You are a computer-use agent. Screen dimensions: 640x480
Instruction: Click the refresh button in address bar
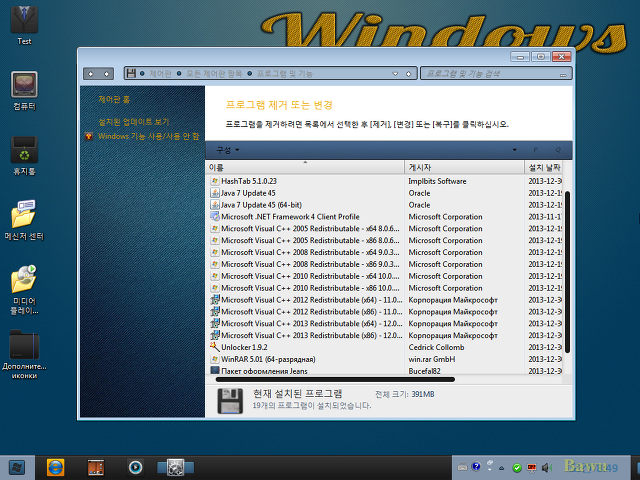[408, 74]
